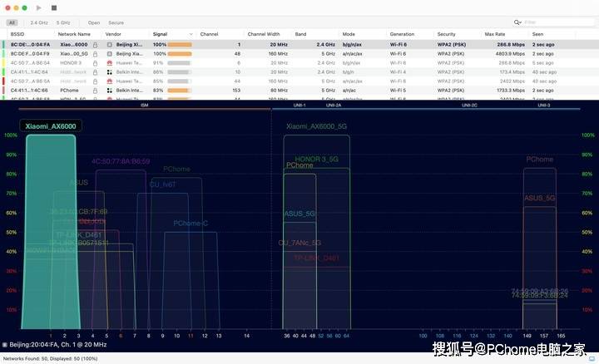
Task: Click the lock icon on Xiao...00_5G row
Action: click(x=95, y=54)
